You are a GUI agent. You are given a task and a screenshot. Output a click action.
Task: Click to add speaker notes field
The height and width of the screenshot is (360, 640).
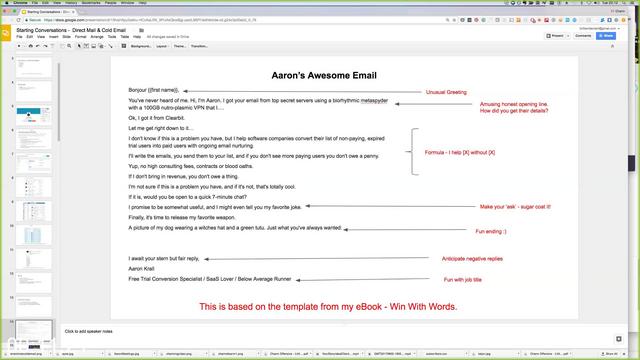[88, 331]
